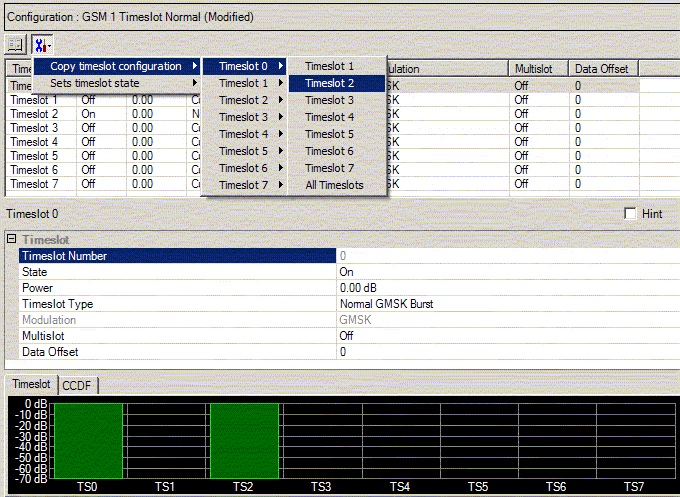Image resolution: width=680 pixels, height=497 pixels.
Task: Click the book/help icon in toolbar
Action: pos(16,45)
